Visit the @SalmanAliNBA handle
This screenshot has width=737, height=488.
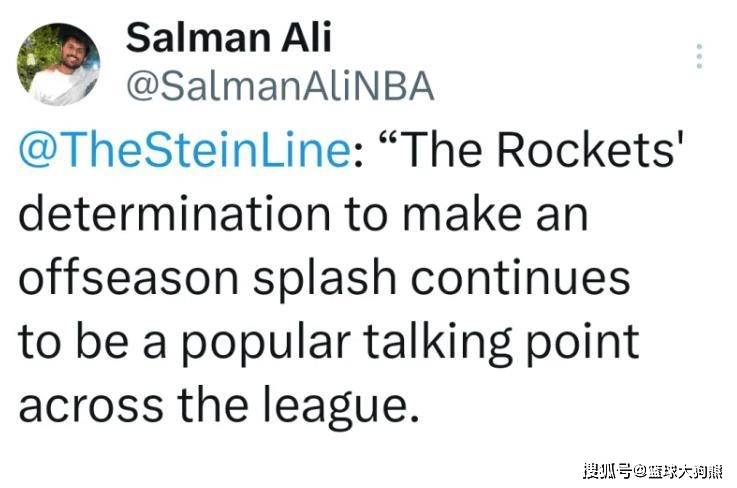point(280,87)
